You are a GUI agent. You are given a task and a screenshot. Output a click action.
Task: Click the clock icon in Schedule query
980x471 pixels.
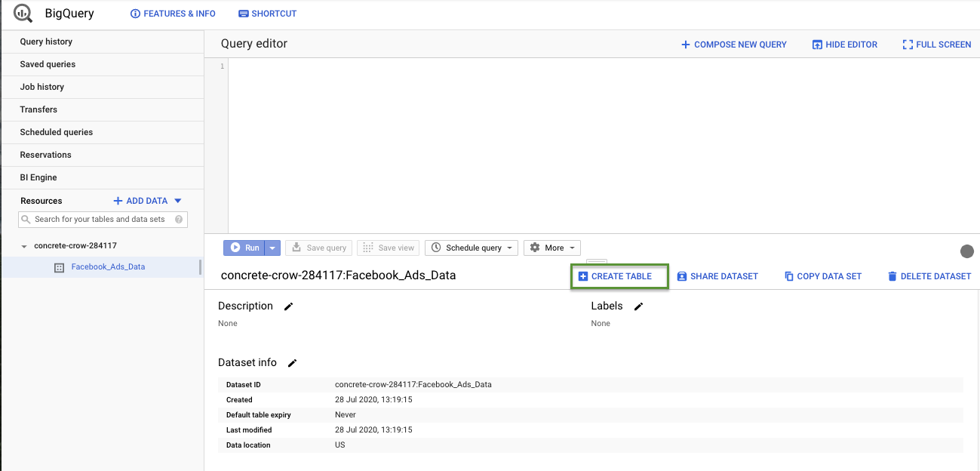pos(437,248)
